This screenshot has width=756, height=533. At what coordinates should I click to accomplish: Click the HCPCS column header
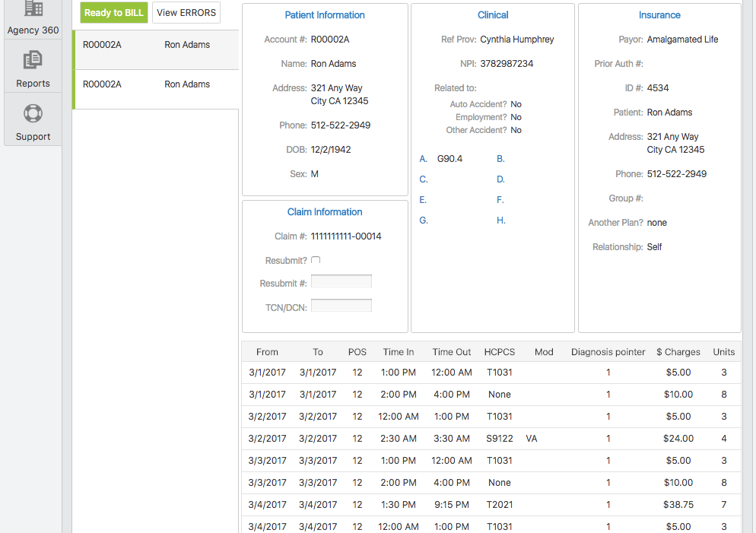tap(500, 352)
